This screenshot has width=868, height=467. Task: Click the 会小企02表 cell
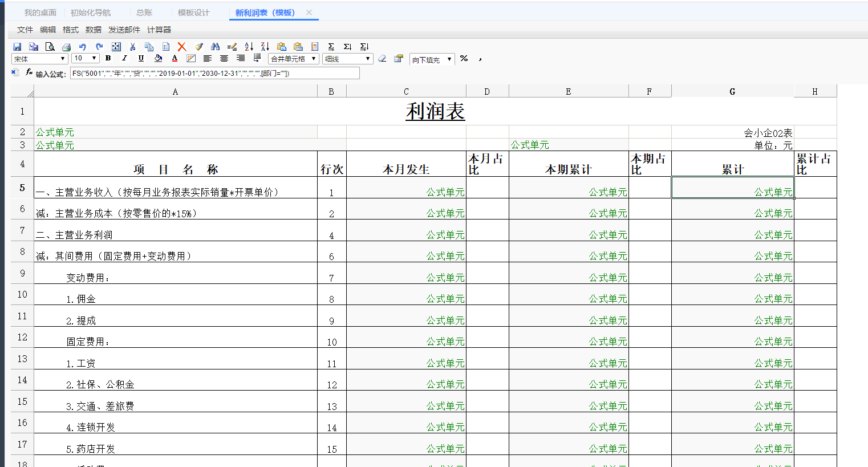coord(732,132)
